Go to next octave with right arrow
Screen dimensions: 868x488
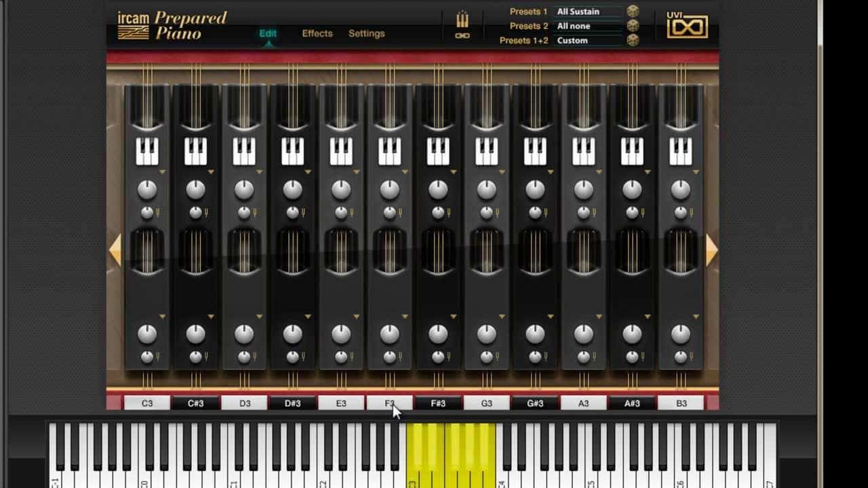tap(712, 250)
